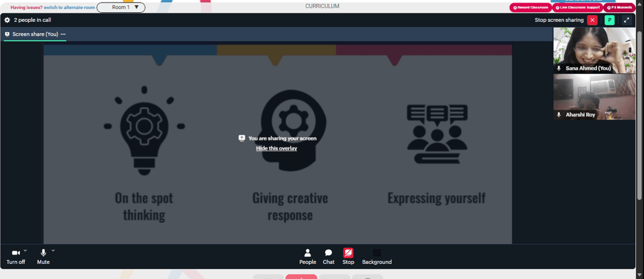Click Hide this overlay link

pyautogui.click(x=276, y=148)
